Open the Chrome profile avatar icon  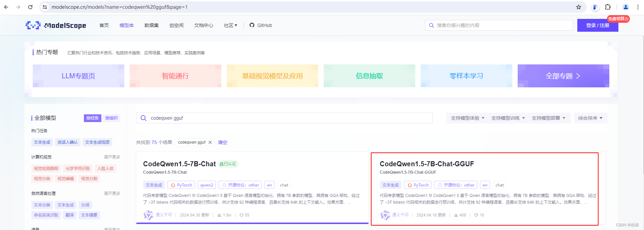(626, 7)
